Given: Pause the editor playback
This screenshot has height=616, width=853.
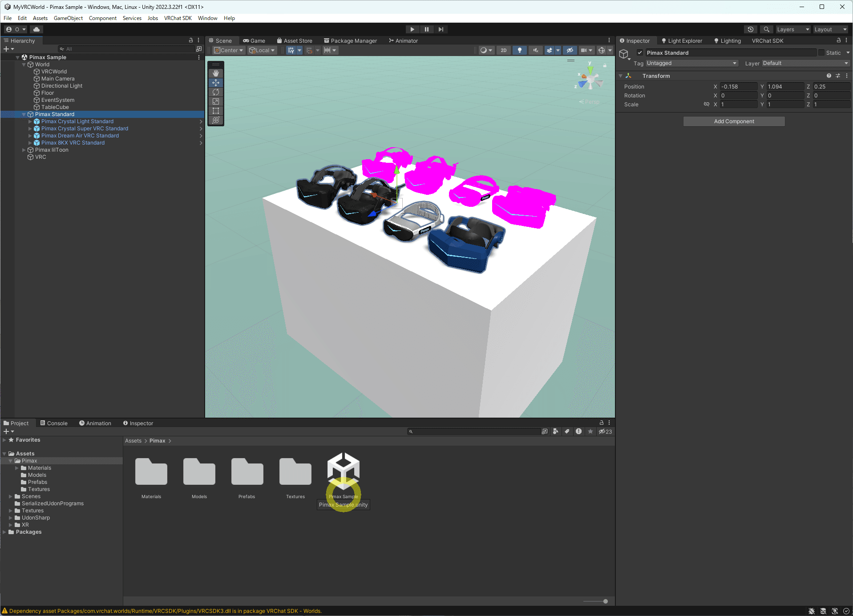Looking at the screenshot, I should click(x=427, y=29).
